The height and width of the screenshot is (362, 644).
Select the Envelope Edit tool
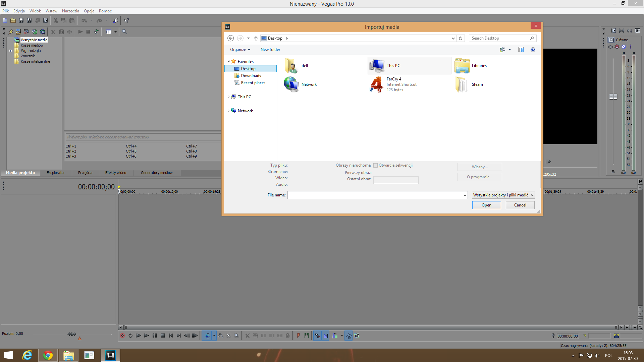[221, 336]
